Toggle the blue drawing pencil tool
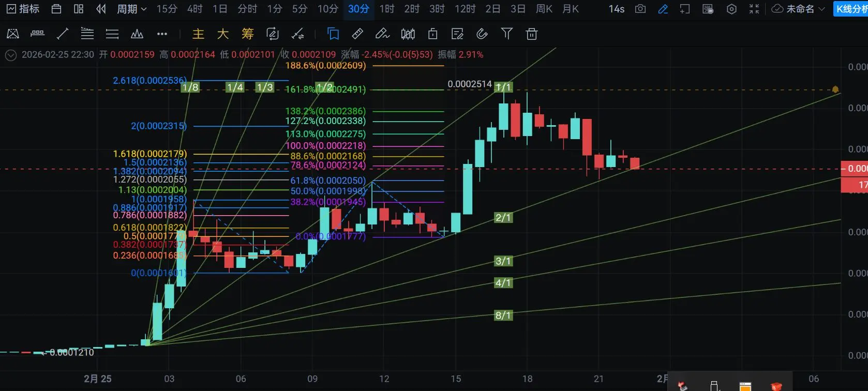 (x=663, y=9)
